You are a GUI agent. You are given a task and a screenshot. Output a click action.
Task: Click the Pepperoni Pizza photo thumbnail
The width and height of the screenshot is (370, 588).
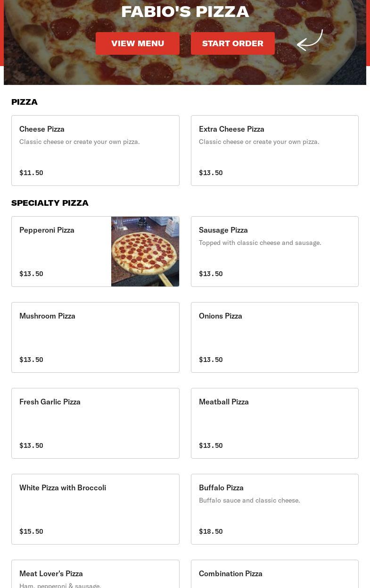(145, 251)
